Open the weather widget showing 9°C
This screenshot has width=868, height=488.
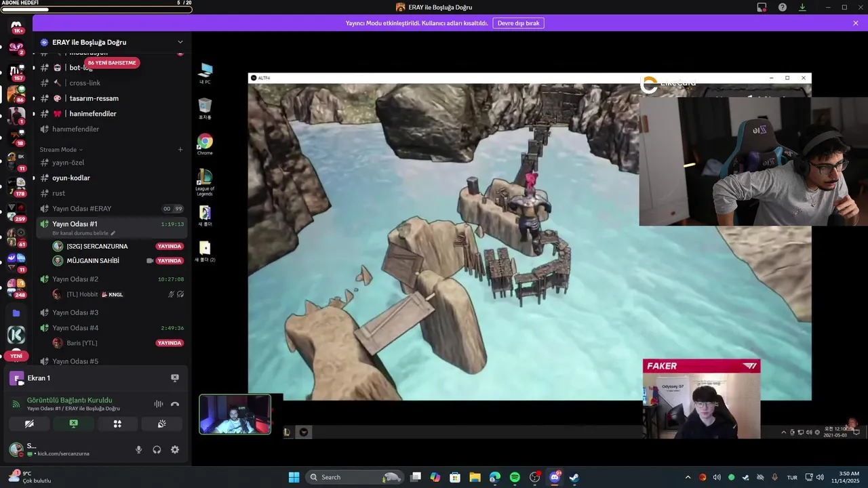29,477
